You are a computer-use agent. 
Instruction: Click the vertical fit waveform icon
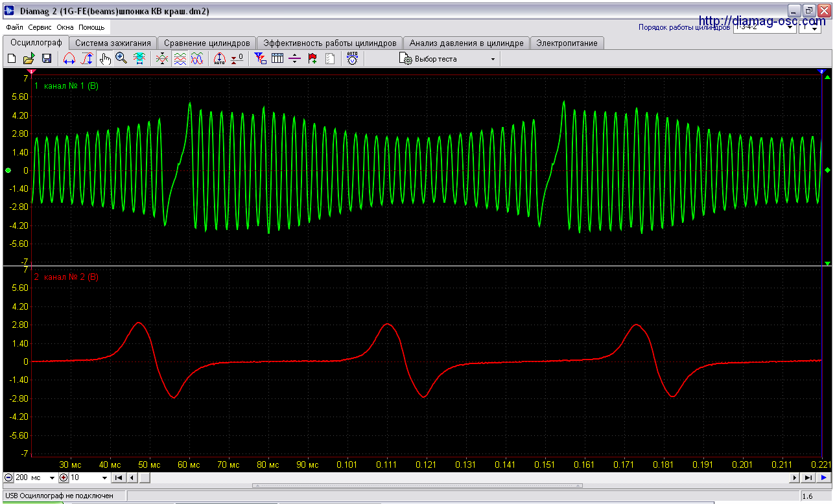point(139,59)
